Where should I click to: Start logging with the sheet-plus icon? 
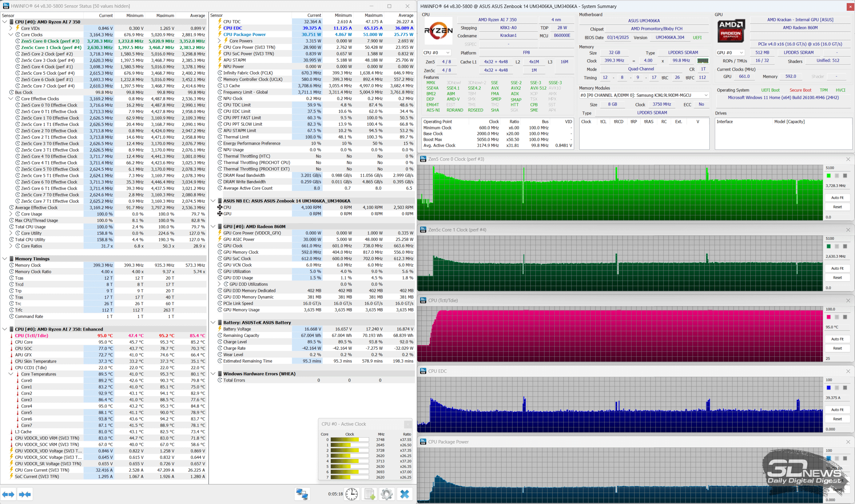pyautogui.click(x=369, y=494)
